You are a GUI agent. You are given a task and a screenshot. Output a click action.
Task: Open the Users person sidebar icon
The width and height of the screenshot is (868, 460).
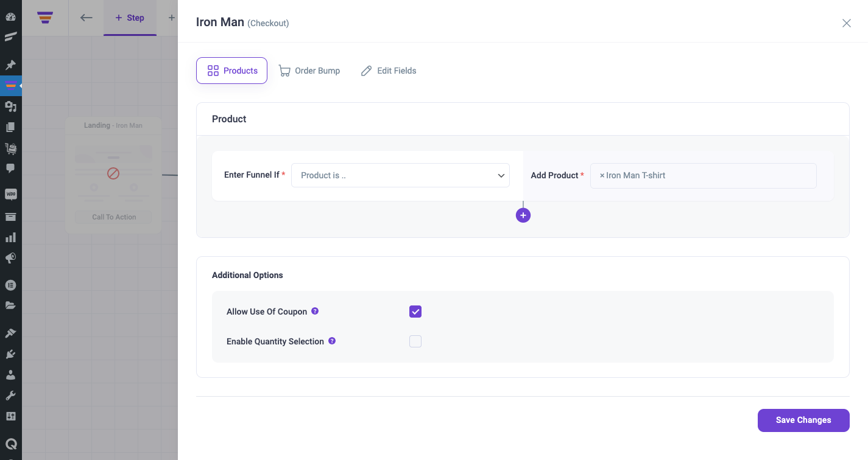tap(10, 375)
